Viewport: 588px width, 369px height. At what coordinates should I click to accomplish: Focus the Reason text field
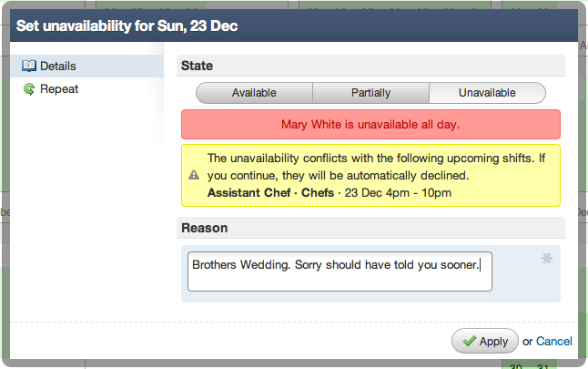coord(340,272)
